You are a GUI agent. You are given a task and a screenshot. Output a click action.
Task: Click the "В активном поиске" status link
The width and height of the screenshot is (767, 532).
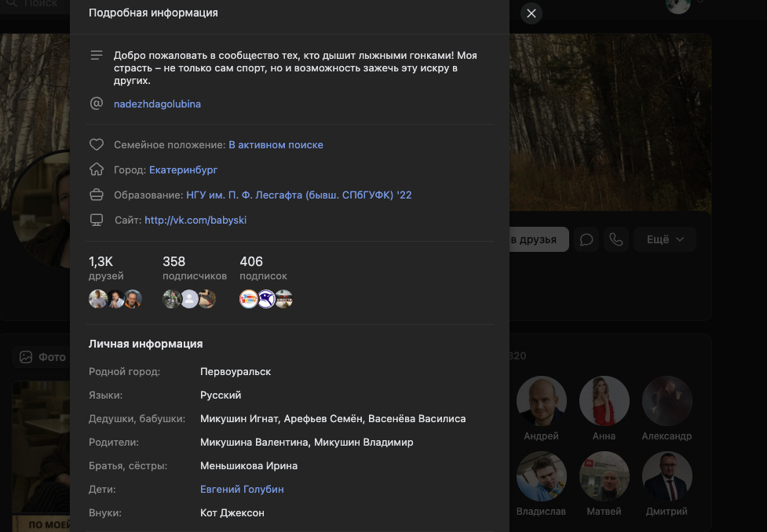coord(276,145)
